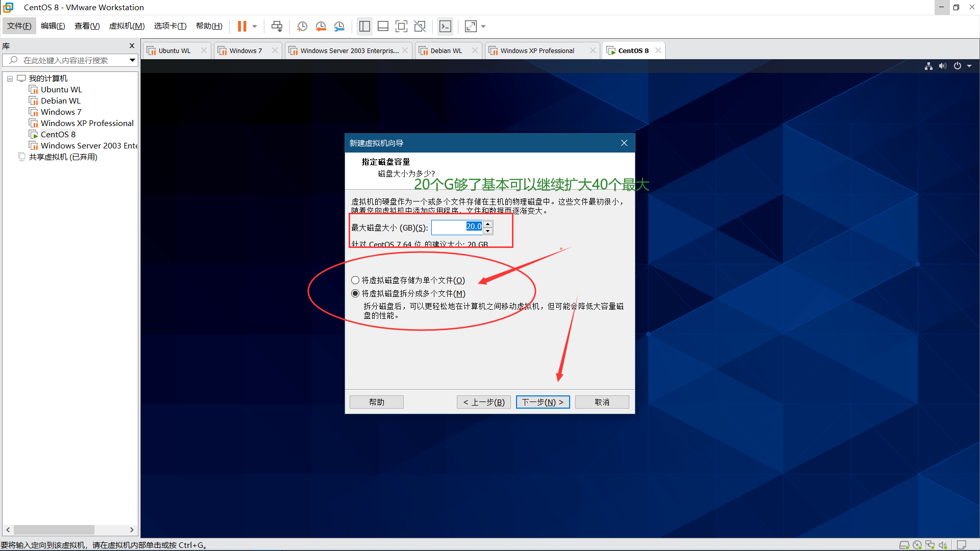Image resolution: width=980 pixels, height=551 pixels.
Task: Click the message log status bar icon
Action: point(962,545)
